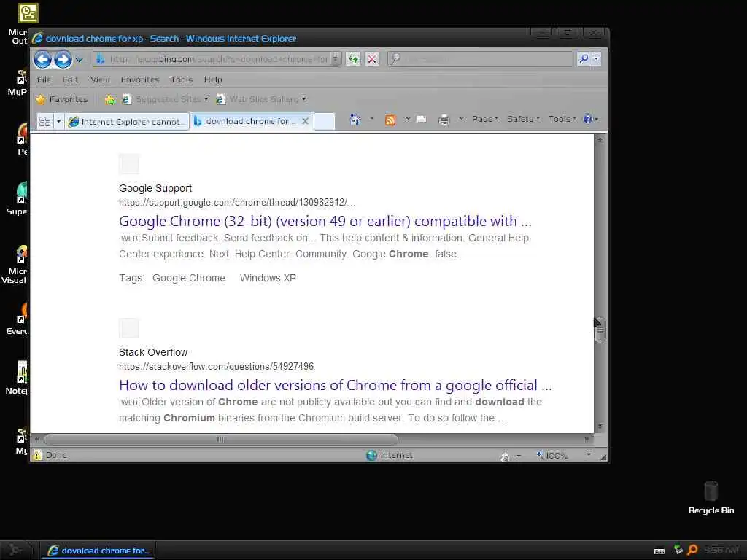
Task: Open the Favorites star button
Action: pyautogui.click(x=62, y=99)
